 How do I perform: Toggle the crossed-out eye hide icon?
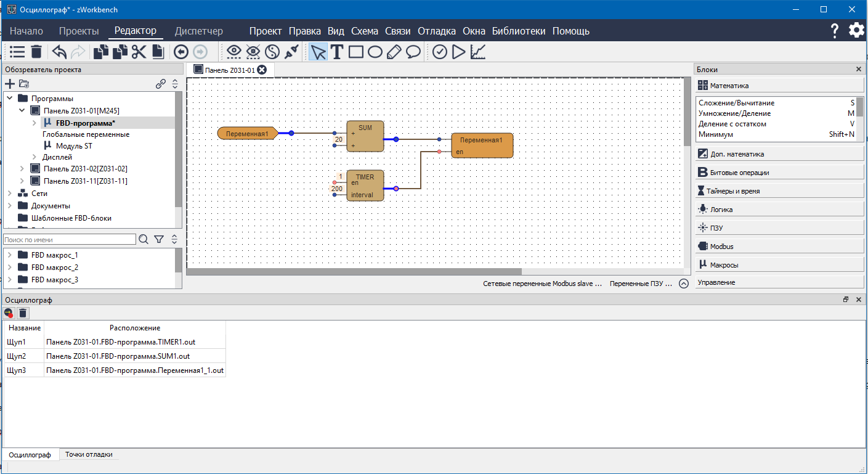tap(253, 52)
